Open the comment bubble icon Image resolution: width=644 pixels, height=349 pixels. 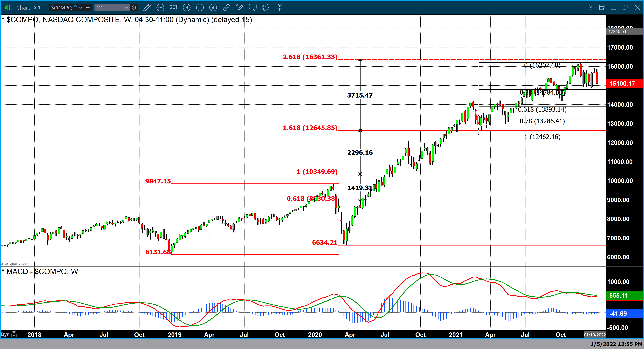253,8
